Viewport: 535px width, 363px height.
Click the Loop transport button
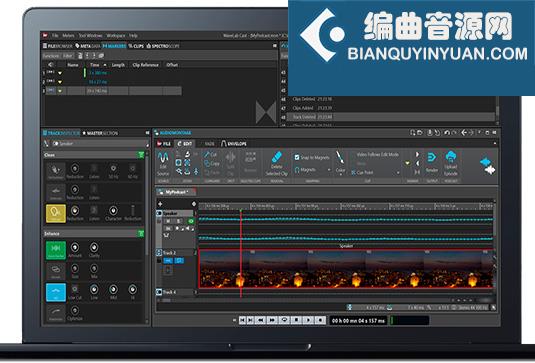tap(285, 320)
